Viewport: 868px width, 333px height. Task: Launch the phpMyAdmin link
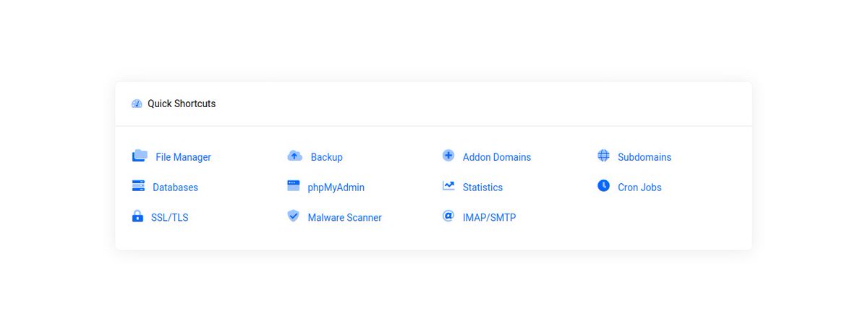pos(336,187)
